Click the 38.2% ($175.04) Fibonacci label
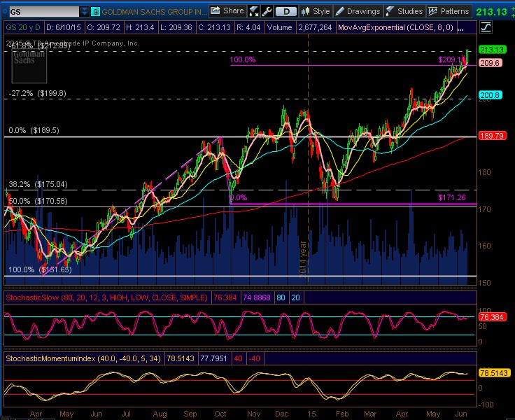 38,184
